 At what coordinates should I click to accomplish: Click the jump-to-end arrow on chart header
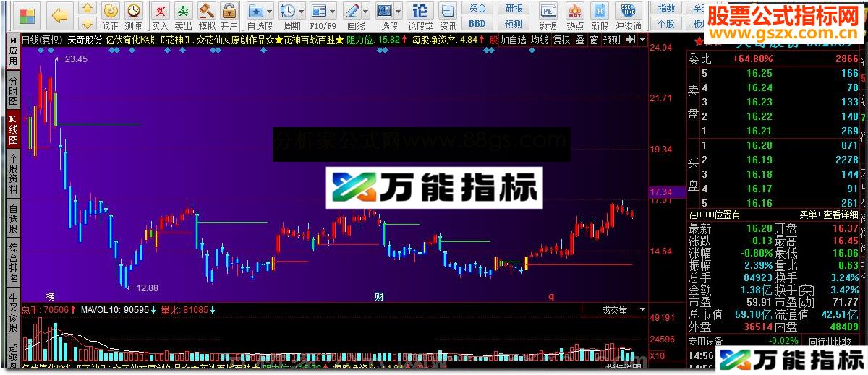(632, 40)
